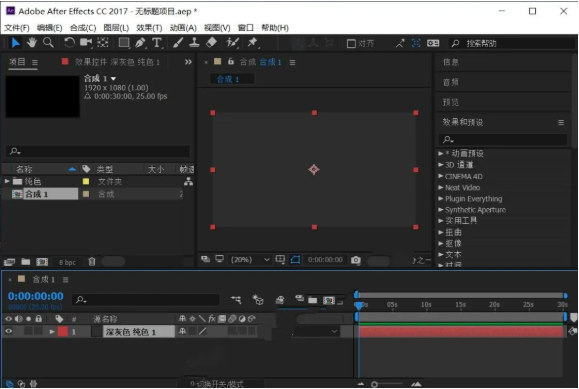The image size is (579, 389).
Task: Select the Eraser tool
Action: (x=211, y=43)
